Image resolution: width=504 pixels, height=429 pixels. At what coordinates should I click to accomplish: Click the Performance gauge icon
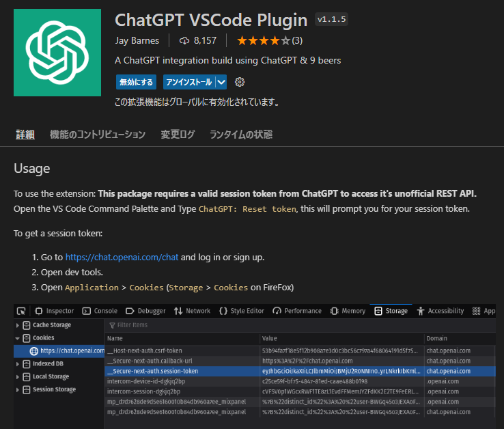click(x=277, y=311)
